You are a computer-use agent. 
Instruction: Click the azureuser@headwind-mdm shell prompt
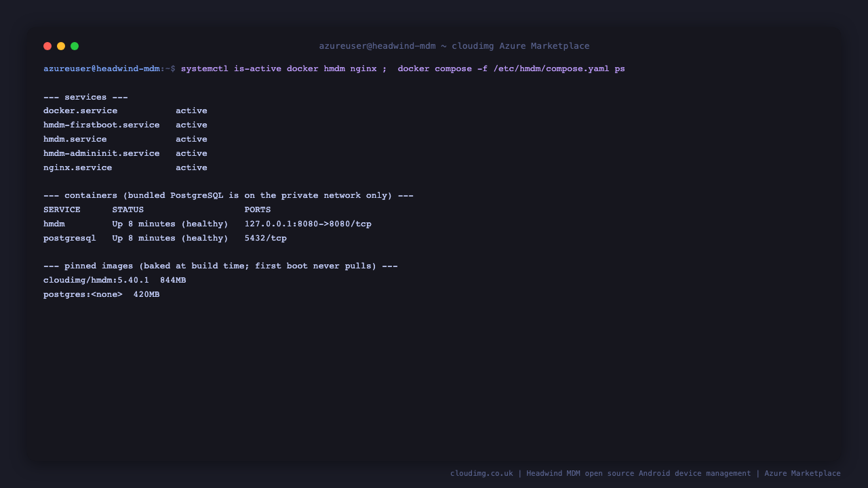(109, 69)
